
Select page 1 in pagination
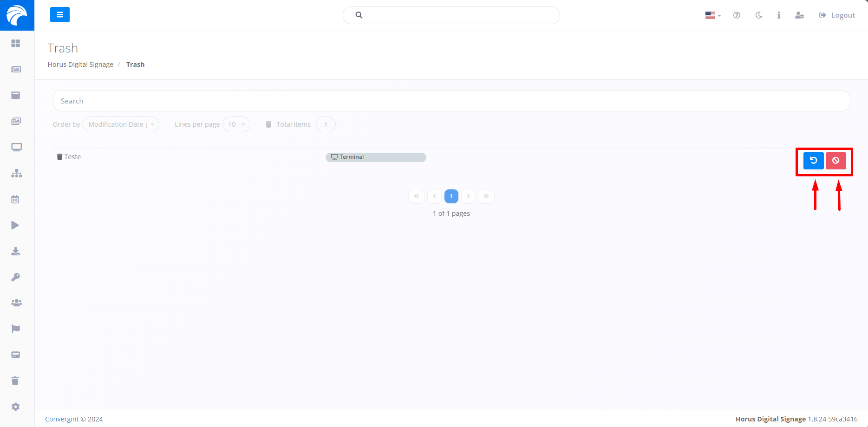click(451, 196)
